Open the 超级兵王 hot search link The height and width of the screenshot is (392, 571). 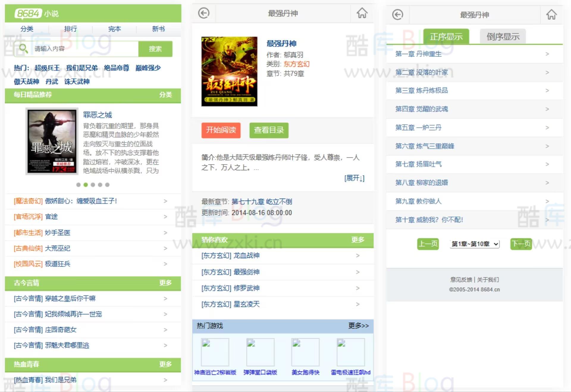48,68
